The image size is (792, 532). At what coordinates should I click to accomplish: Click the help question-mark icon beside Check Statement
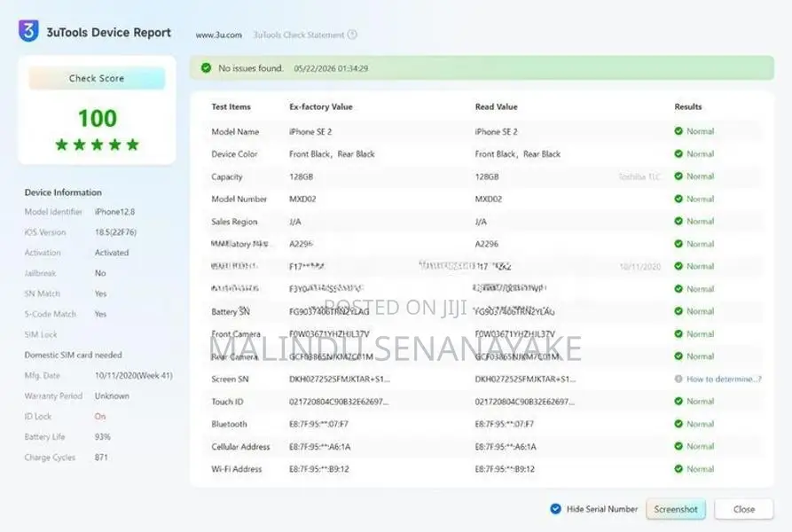click(x=353, y=35)
